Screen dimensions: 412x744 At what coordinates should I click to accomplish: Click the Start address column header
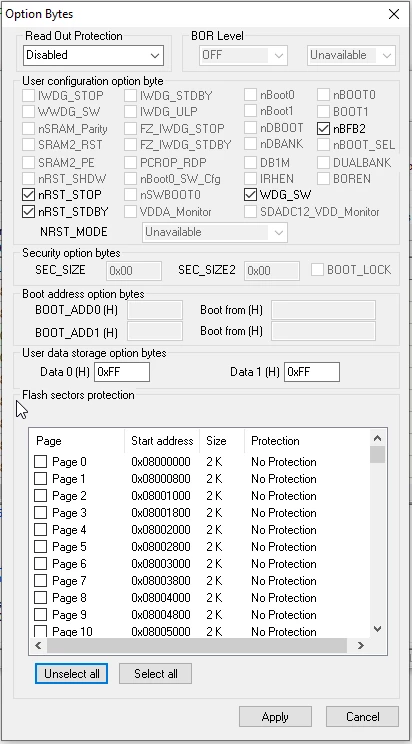pos(162,441)
